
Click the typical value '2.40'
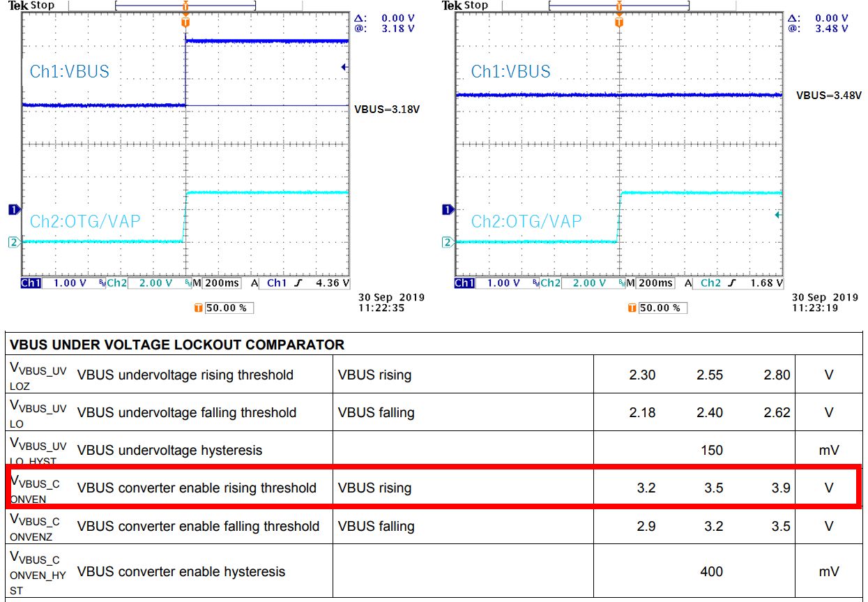(x=710, y=412)
